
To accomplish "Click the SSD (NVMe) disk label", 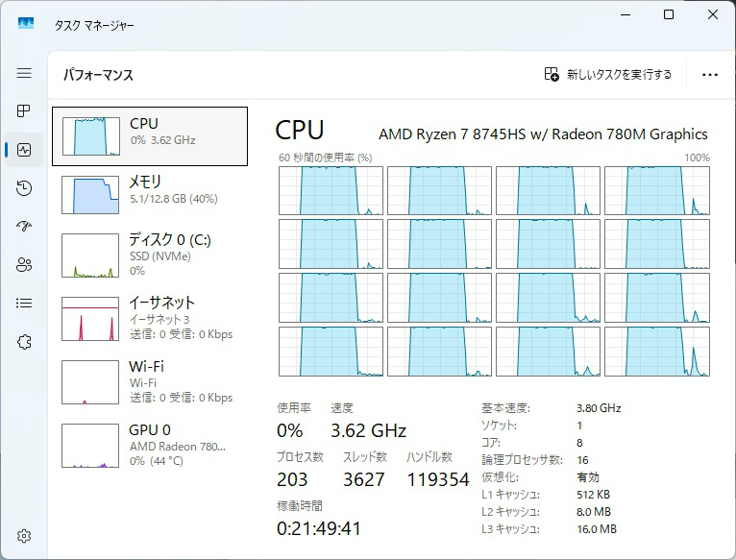I will [160, 256].
